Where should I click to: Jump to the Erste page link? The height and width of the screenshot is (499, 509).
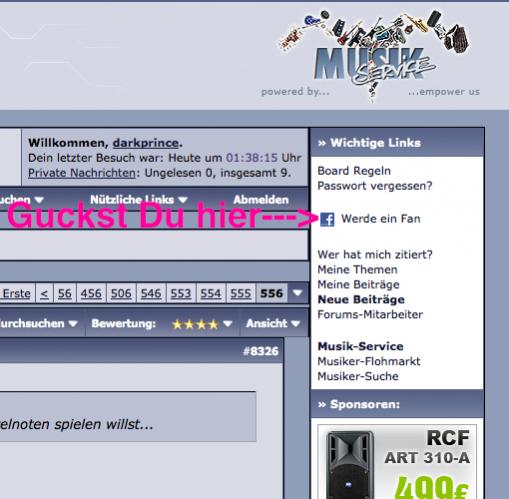click(x=17, y=294)
